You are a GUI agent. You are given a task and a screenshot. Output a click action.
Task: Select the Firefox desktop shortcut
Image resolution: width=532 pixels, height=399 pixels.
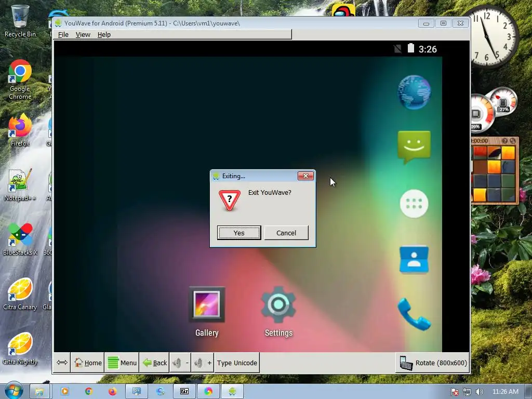click(x=20, y=130)
